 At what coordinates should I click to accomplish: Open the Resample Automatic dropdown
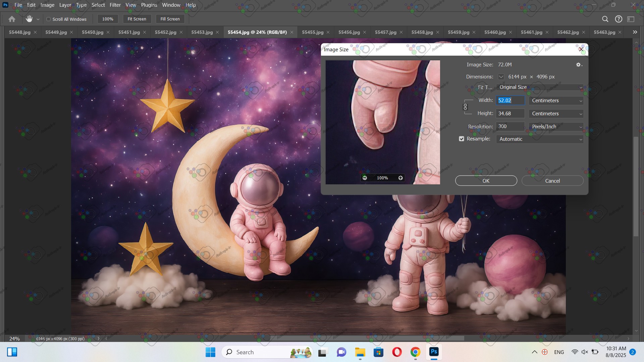540,139
